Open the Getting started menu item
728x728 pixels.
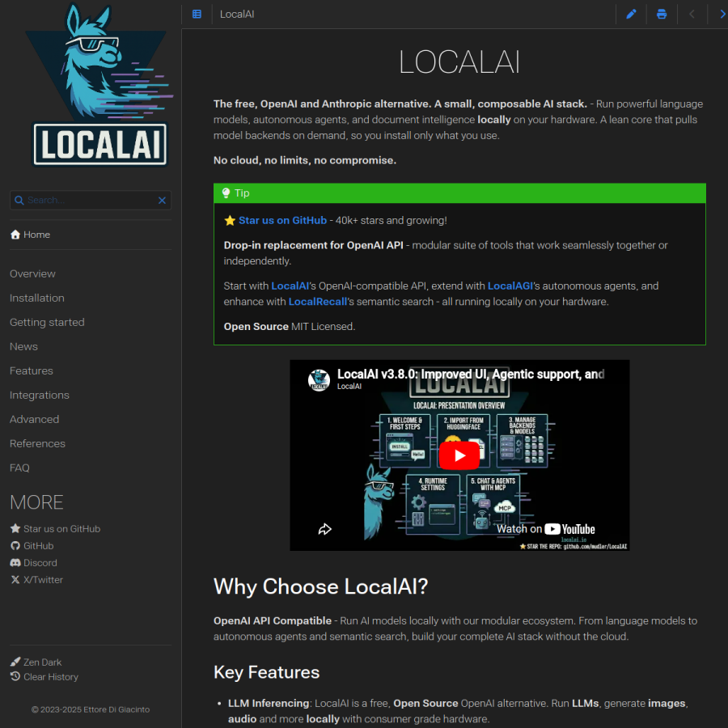click(47, 322)
